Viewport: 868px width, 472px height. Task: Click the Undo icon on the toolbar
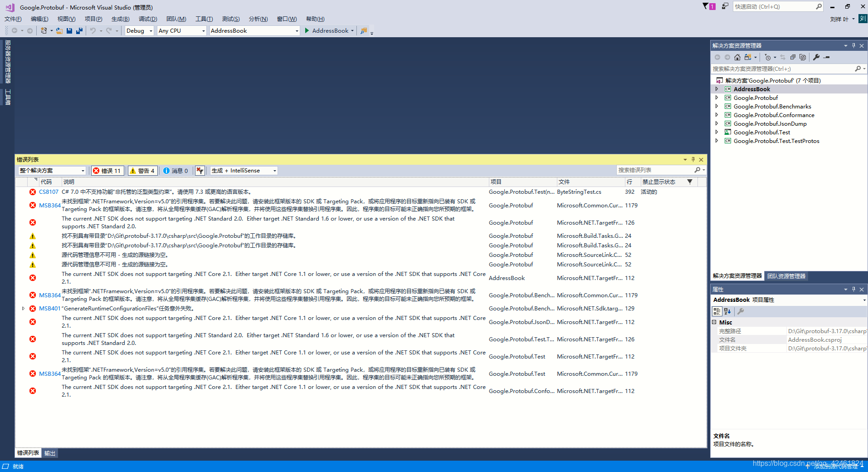click(x=93, y=30)
